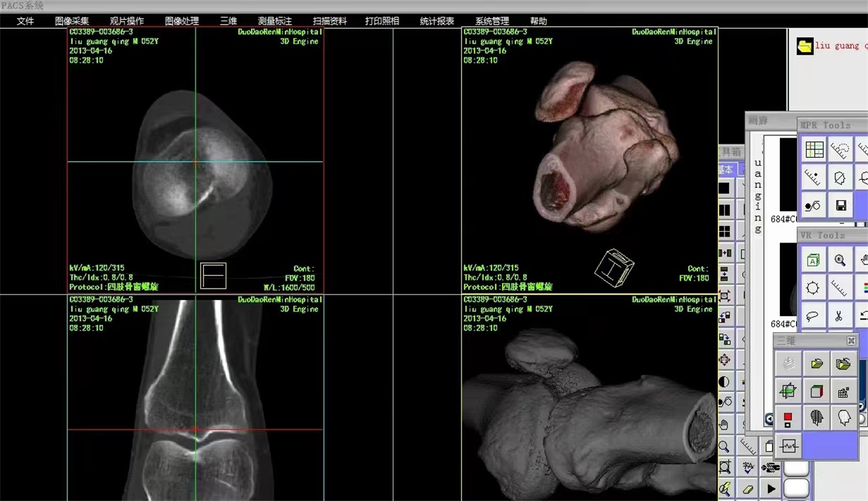Screen dimensions: 868x501
Task: Click the coronal knee CT view
Action: coord(196,398)
